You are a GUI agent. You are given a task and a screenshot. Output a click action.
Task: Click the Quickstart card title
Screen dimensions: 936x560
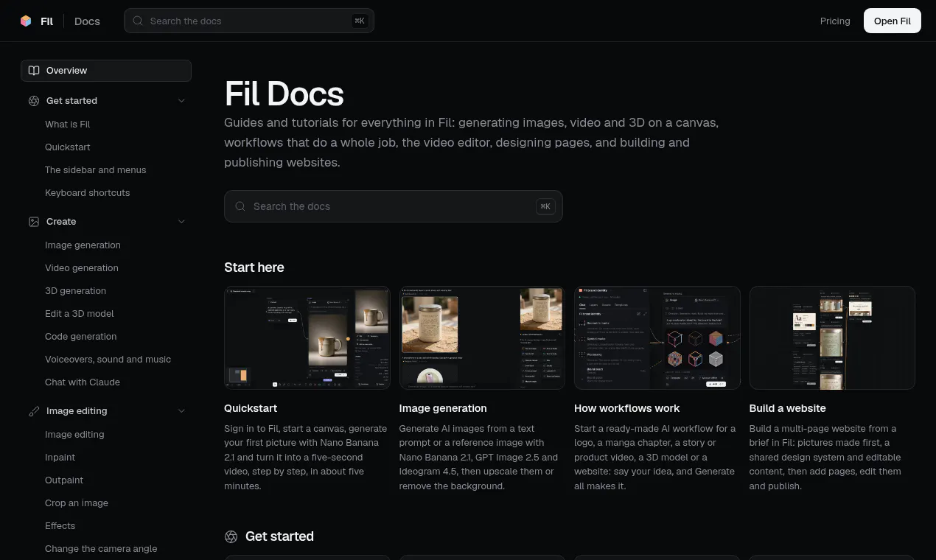pos(251,408)
